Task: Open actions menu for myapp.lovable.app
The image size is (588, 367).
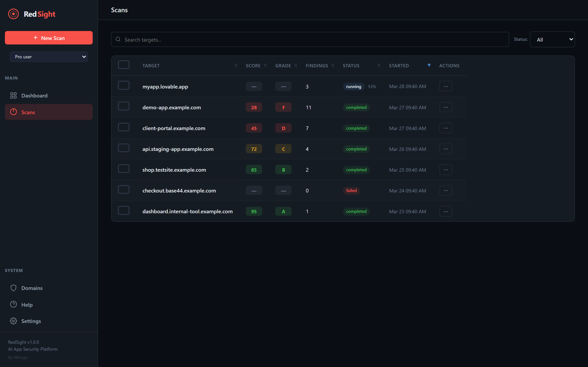Action: click(446, 86)
